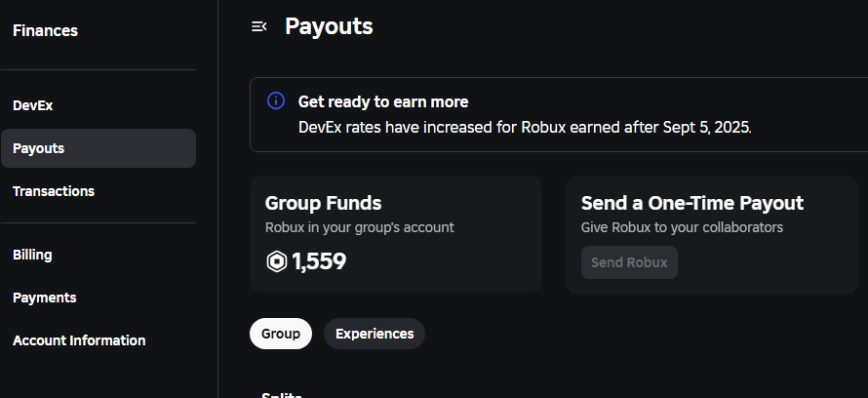
Task: Click the Payouts page title
Action: pos(329,26)
